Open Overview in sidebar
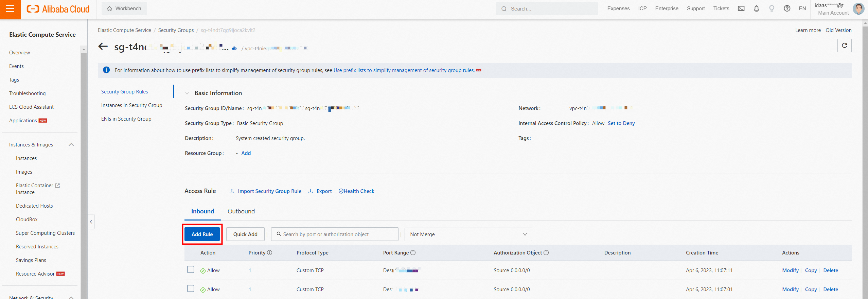The image size is (868, 299). click(19, 53)
